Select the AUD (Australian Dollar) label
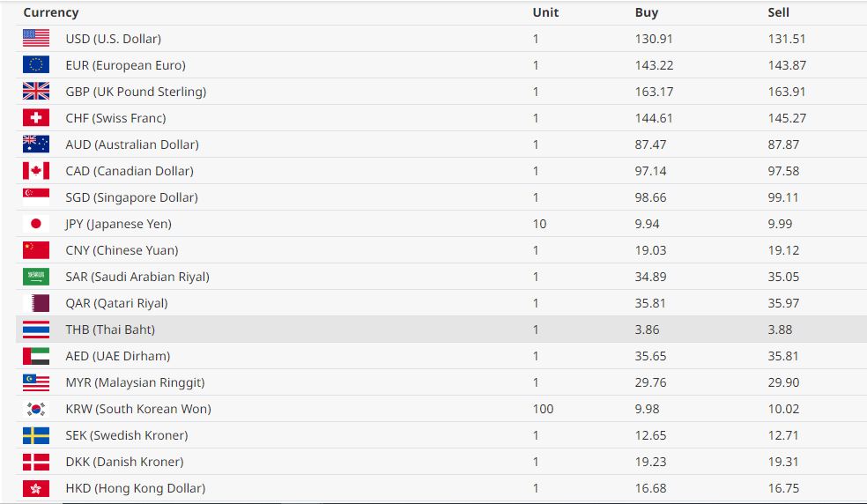Screen dimensions: 867x504 pos(132,145)
